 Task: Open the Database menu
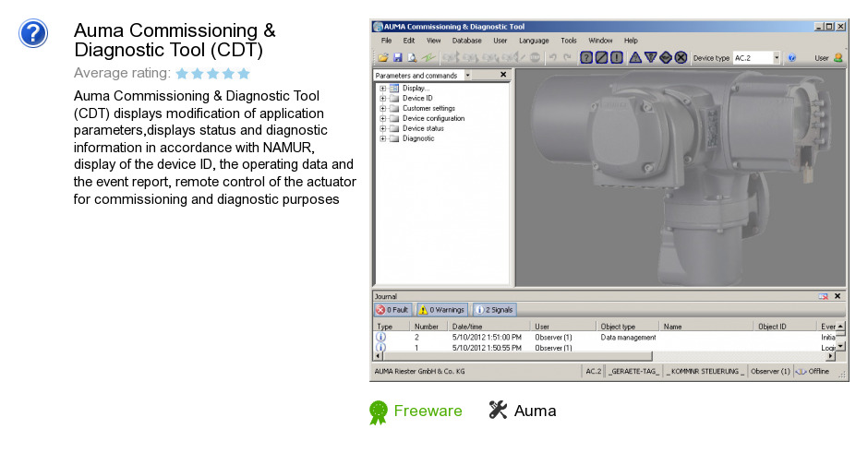[466, 41]
